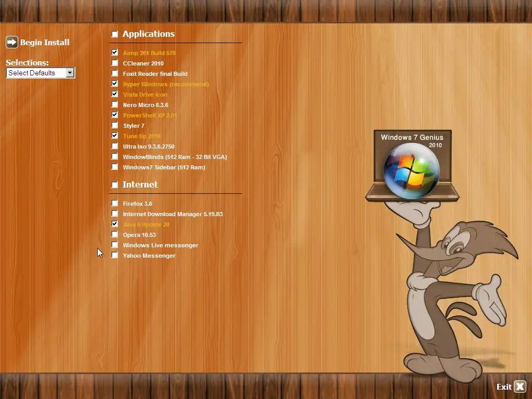Image resolution: width=532 pixels, height=399 pixels.
Task: Open the Select Defaults dropdown arrow
Action: point(70,73)
